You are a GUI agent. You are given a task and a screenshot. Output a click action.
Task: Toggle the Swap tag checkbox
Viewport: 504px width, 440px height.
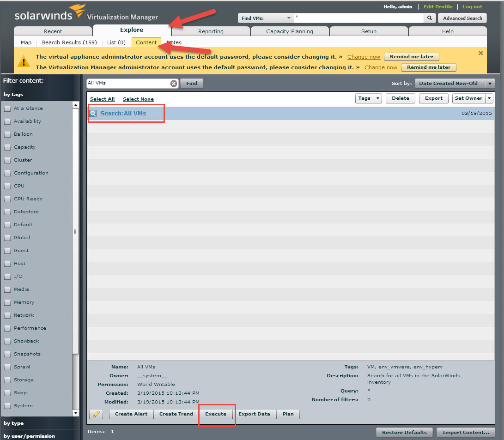coord(7,393)
